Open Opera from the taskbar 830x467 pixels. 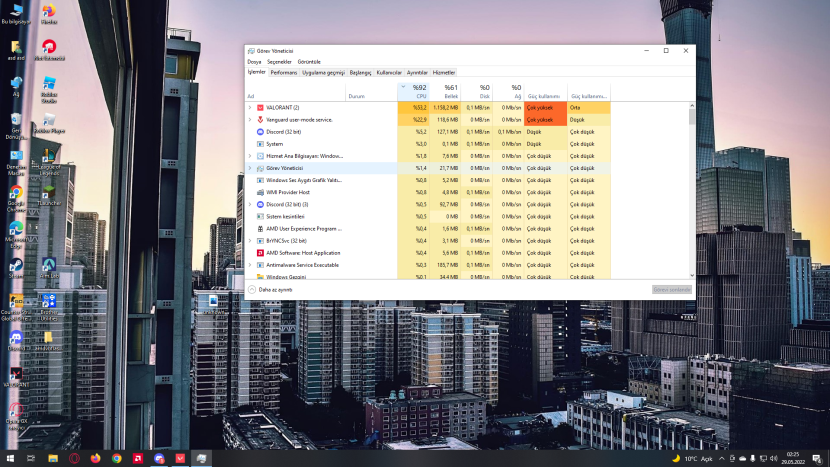[x=74, y=459]
